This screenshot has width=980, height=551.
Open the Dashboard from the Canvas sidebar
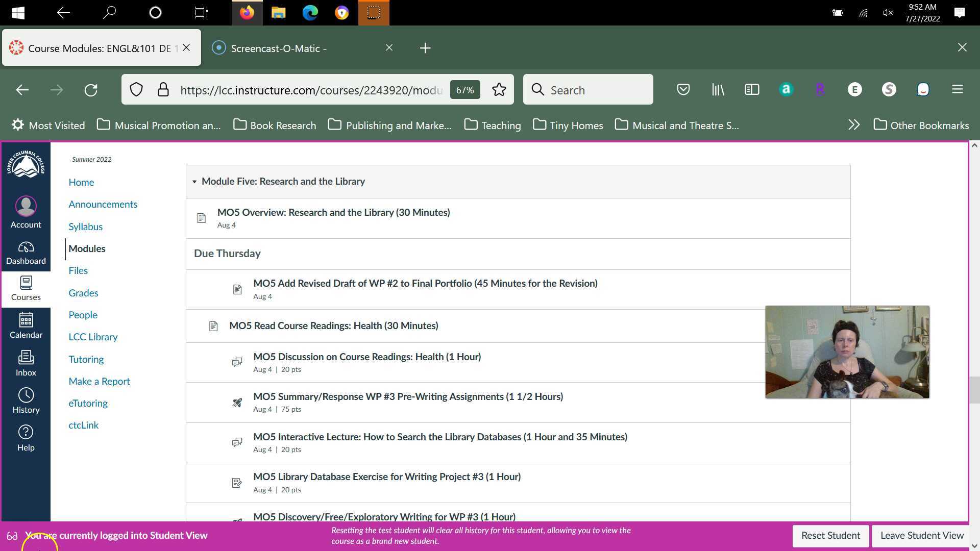[26, 252]
